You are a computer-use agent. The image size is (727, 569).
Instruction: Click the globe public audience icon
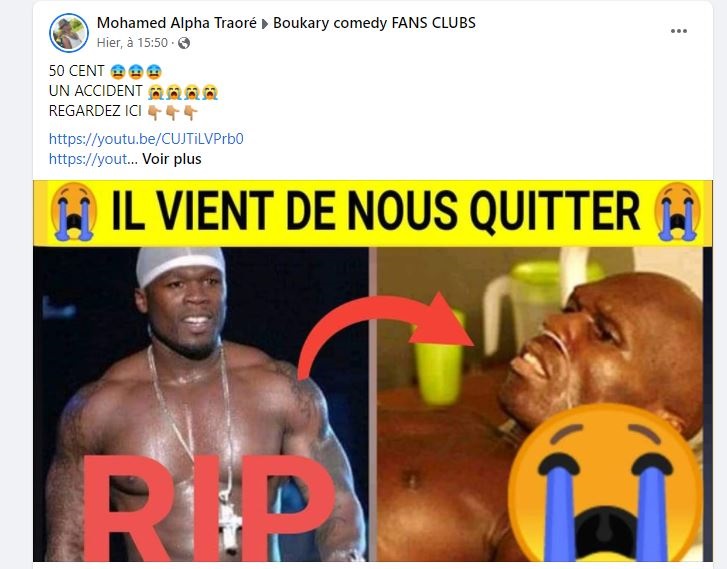tap(184, 43)
